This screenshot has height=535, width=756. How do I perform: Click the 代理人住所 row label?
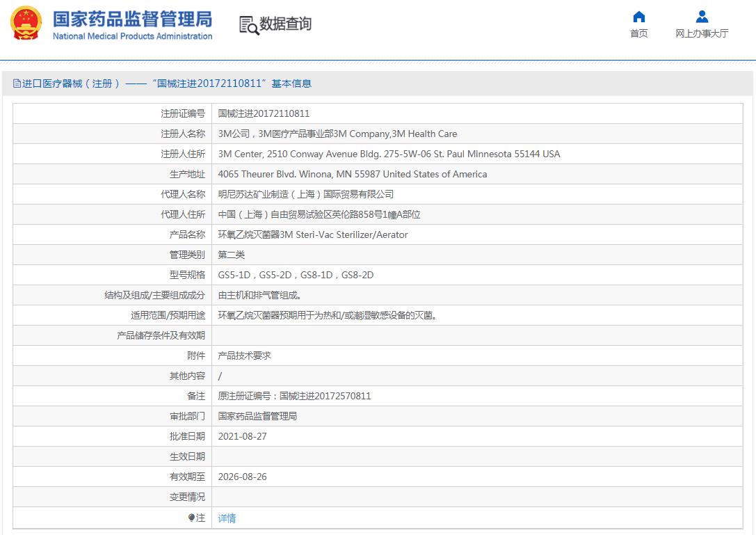tap(183, 215)
